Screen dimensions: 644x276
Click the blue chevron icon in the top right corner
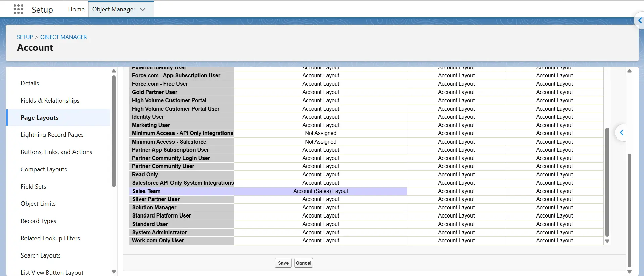(x=640, y=21)
